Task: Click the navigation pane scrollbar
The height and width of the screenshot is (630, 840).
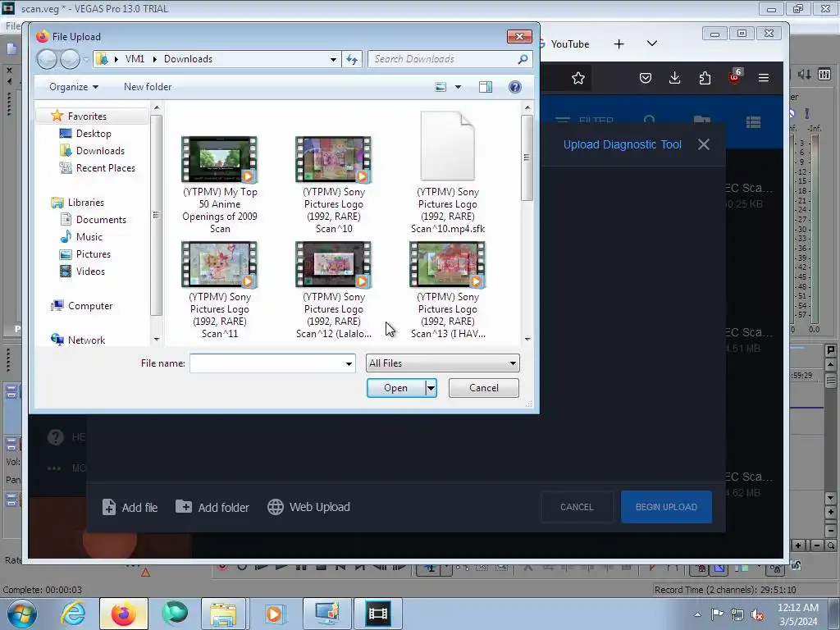Action: [x=156, y=214]
